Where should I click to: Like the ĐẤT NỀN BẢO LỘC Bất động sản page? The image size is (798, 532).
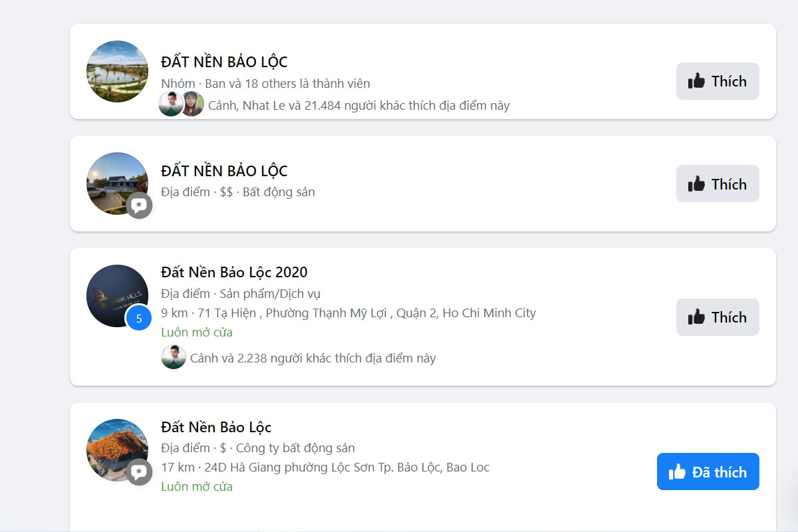718,184
